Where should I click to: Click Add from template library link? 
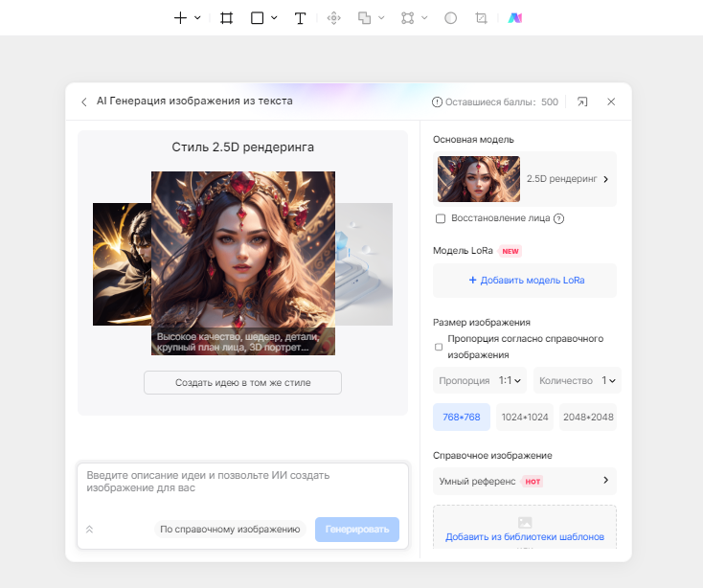coord(525,537)
